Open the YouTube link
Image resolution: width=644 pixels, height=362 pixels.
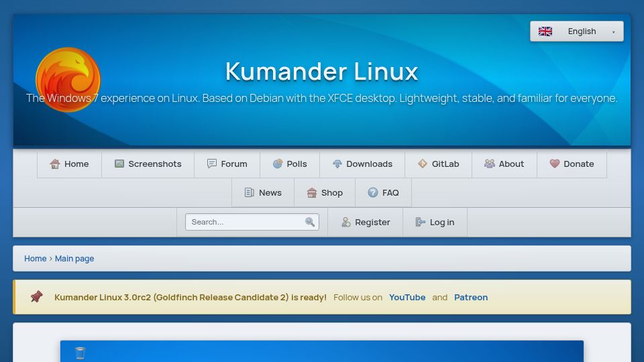[407, 297]
